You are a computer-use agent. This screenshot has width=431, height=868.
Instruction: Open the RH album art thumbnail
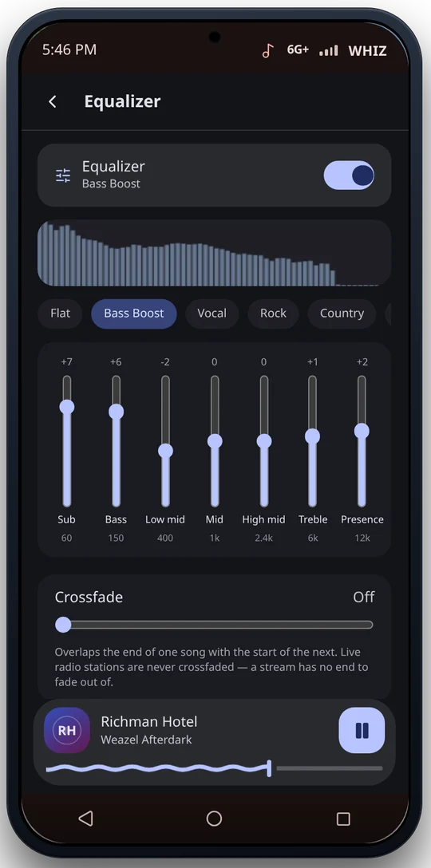(x=67, y=730)
